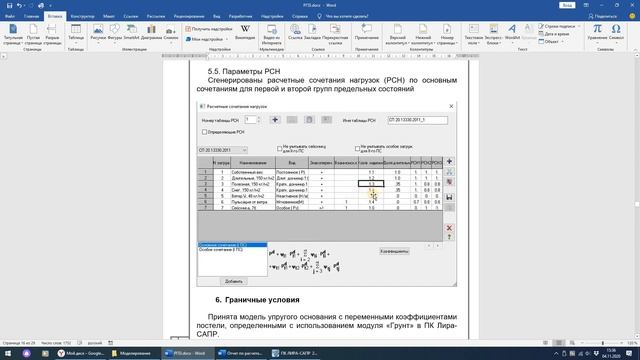Viewport: 640px width, 360px height.
Task: Open the Символ symbol dropdown
Action: click(x=616, y=34)
